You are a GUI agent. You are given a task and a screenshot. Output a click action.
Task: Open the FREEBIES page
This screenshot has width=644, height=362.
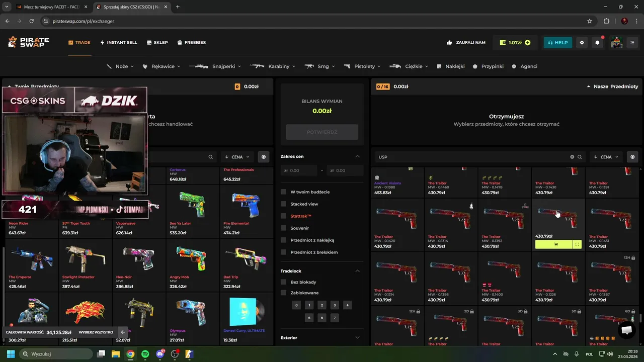tap(192, 43)
